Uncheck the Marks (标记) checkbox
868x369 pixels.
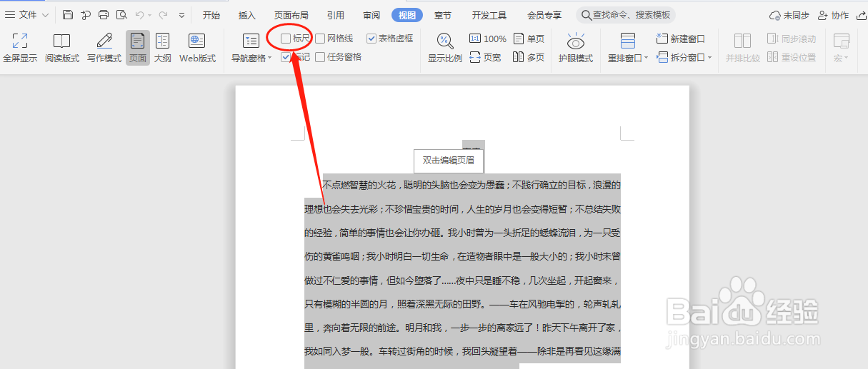tap(286, 57)
